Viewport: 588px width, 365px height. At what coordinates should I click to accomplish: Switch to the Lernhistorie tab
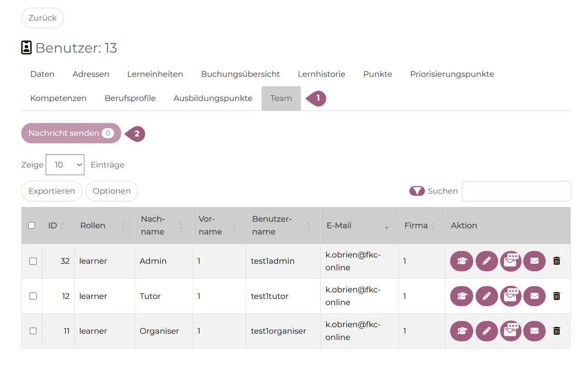(321, 74)
